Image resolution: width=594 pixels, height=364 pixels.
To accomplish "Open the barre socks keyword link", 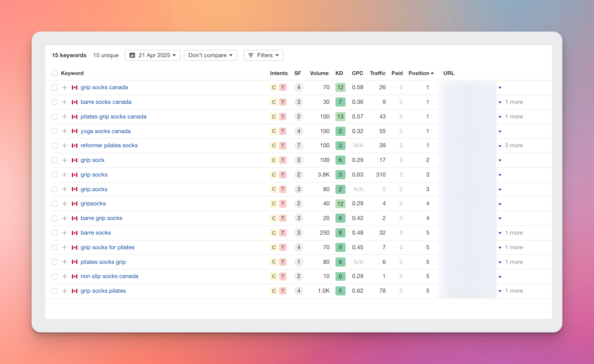I will (x=96, y=233).
